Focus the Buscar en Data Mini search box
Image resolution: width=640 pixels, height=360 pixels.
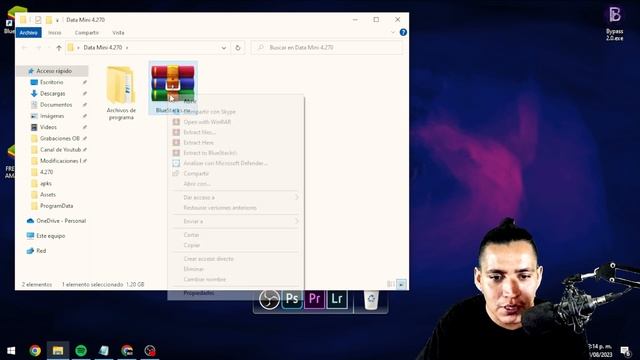[327, 47]
